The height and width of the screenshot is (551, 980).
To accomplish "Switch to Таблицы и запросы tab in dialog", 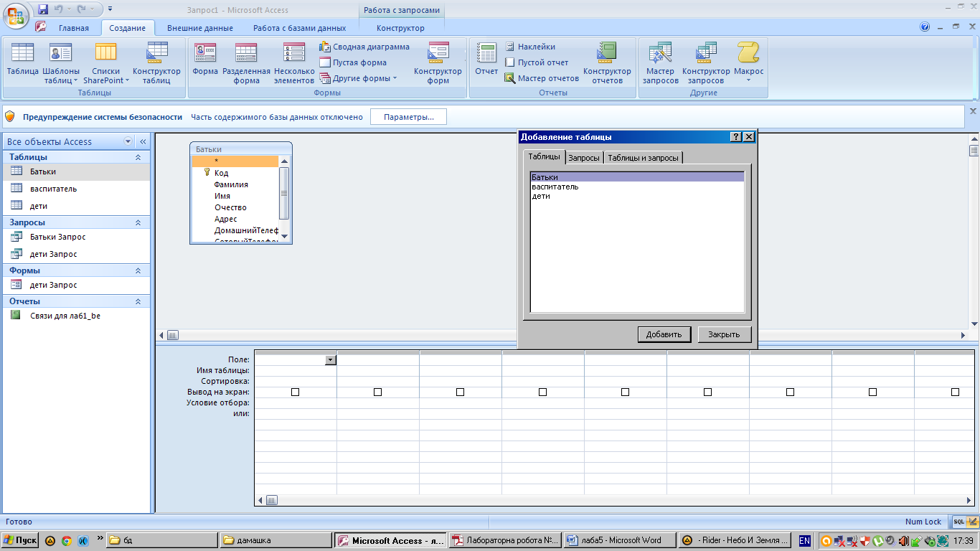I will click(x=643, y=157).
